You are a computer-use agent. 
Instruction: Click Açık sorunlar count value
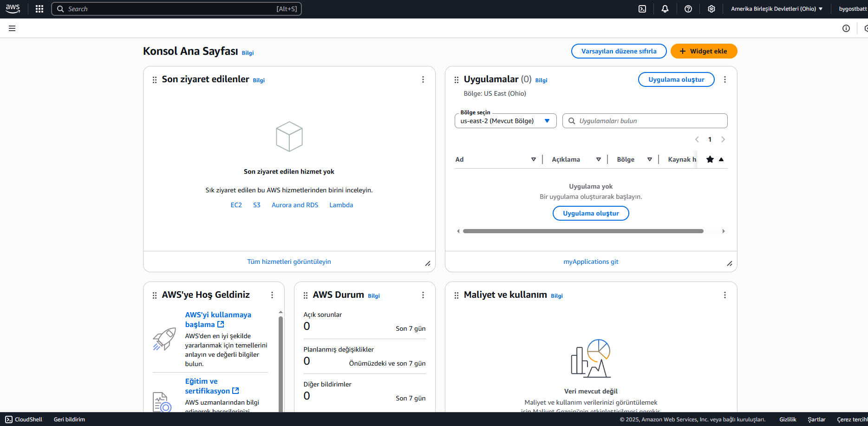click(307, 326)
